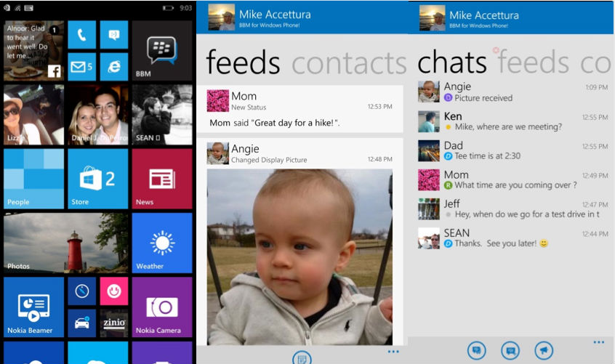The image size is (615, 364).
Task: Tap the Phone tile
Action: (x=82, y=35)
